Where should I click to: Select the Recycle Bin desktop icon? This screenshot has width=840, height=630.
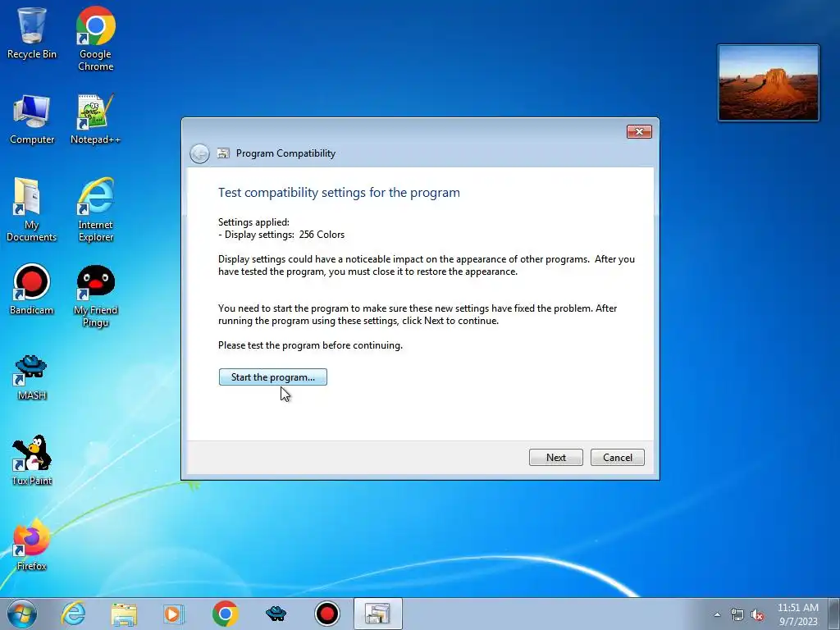click(32, 33)
